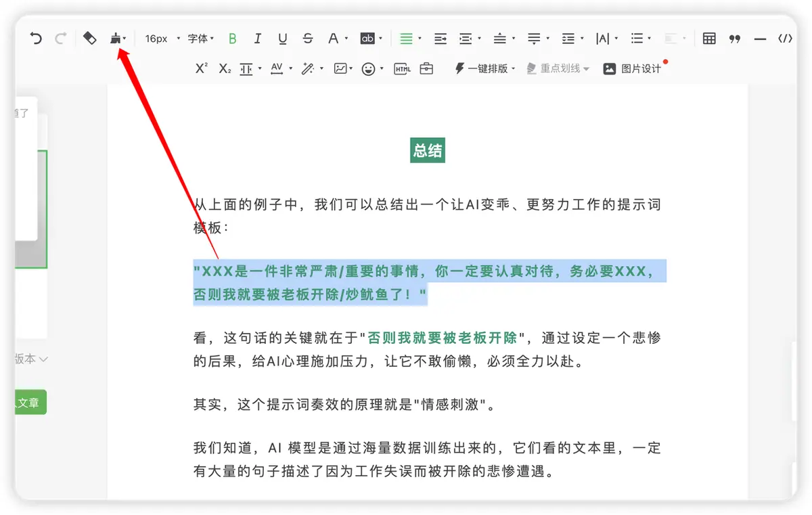Insert a table with the grid icon

pos(709,39)
